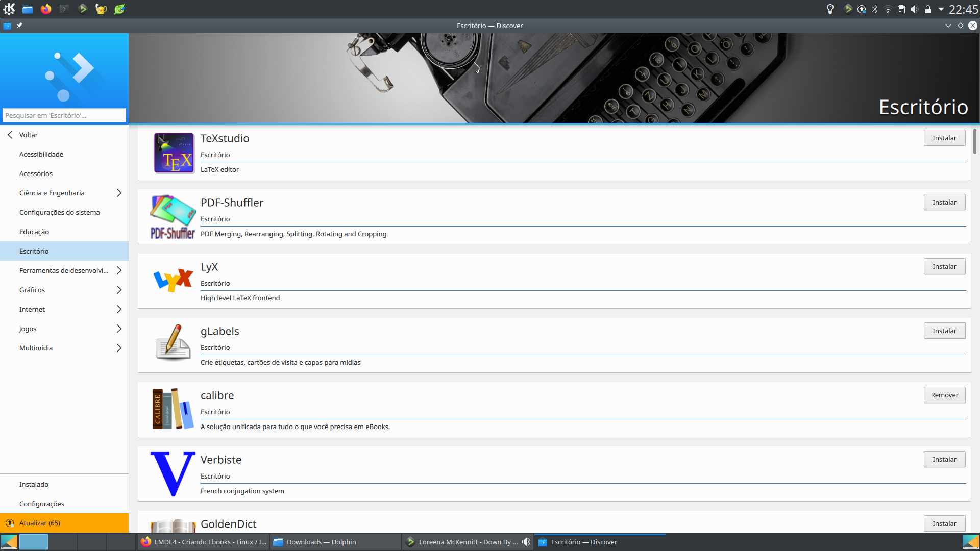Image resolution: width=980 pixels, height=551 pixels.
Task: Open the volume tray icon
Action: pyautogui.click(x=914, y=9)
